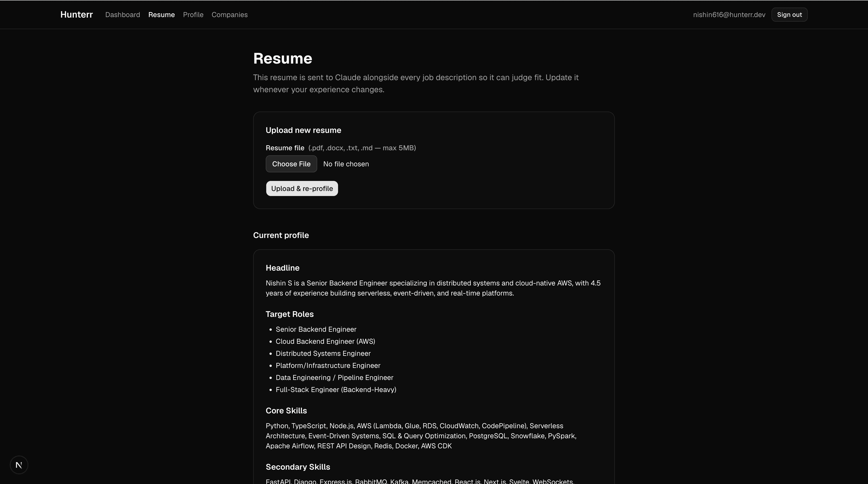Click the Resume page heading
The image size is (868, 484).
click(282, 58)
